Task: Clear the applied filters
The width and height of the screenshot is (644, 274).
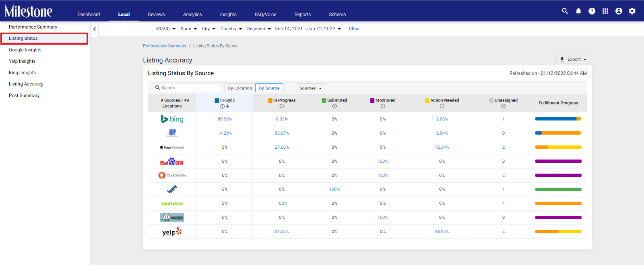Action: (x=354, y=29)
